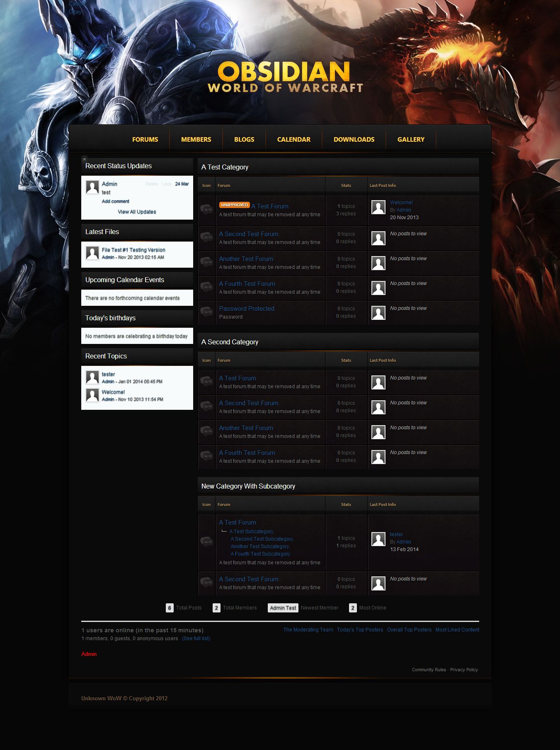Viewport: 560px width, 750px height.
Task: Click forum icon beside A Second Test Forum in A Test Category
Action: tap(206, 237)
